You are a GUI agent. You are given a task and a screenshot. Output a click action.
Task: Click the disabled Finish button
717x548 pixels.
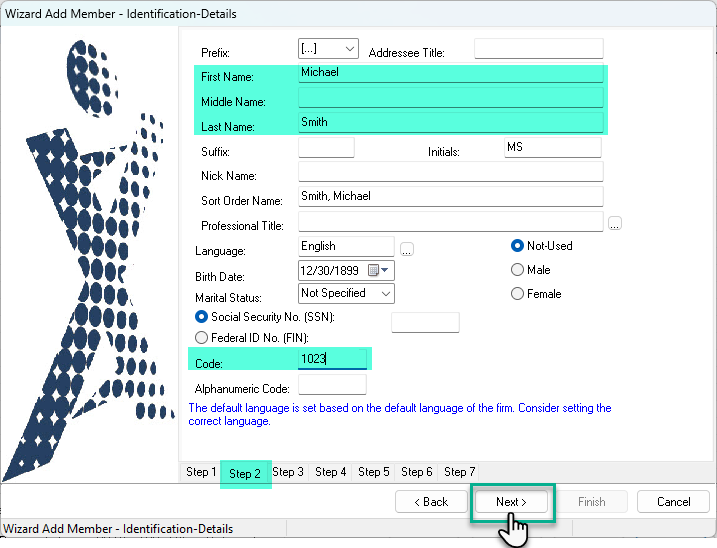point(591,502)
